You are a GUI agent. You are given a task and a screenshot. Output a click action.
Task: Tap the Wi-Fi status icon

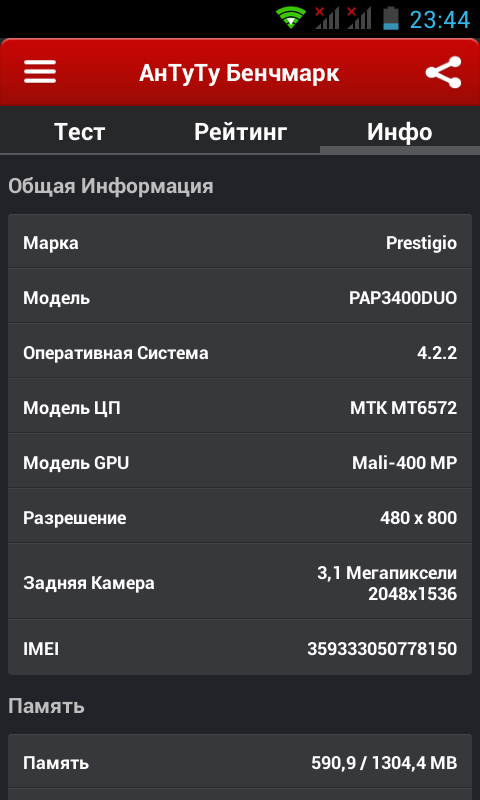point(291,18)
